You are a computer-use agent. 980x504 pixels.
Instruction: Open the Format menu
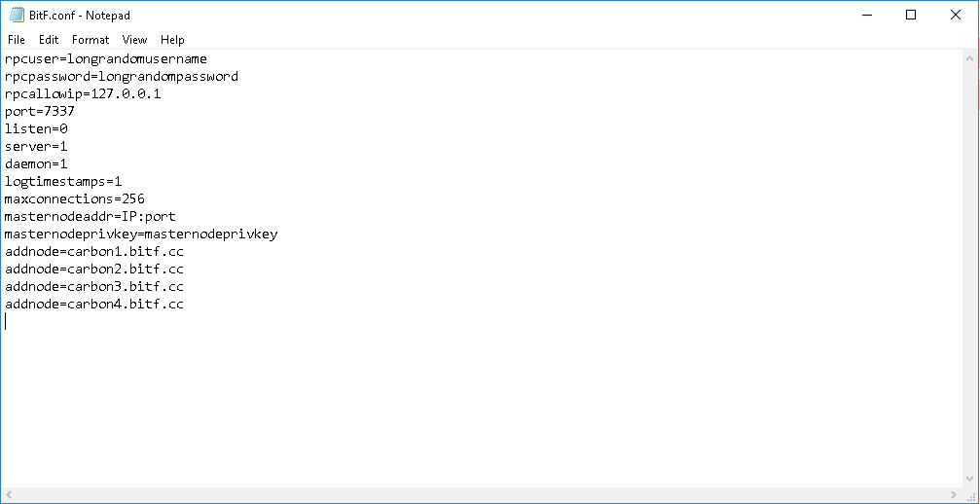[x=90, y=39]
